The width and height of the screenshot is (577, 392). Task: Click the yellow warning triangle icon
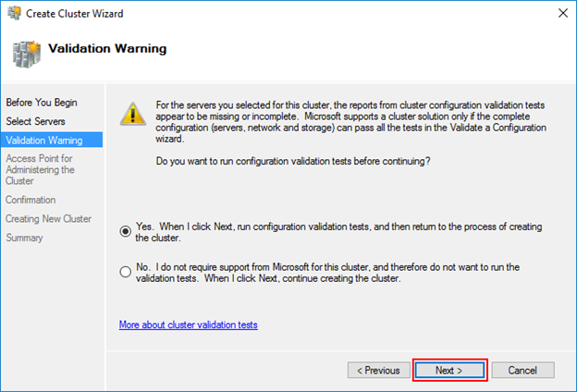133,114
